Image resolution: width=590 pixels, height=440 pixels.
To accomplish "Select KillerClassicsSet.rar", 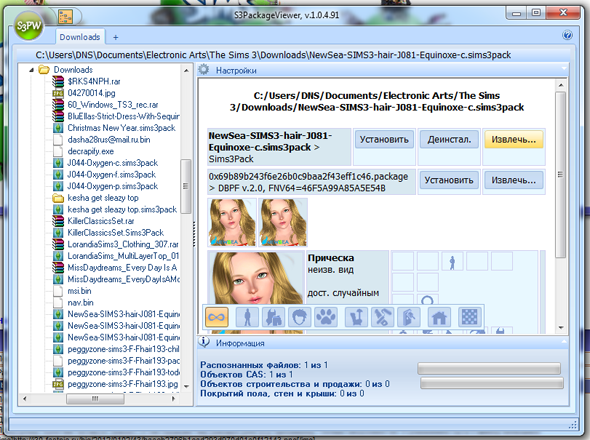I will pyautogui.click(x=100, y=221).
